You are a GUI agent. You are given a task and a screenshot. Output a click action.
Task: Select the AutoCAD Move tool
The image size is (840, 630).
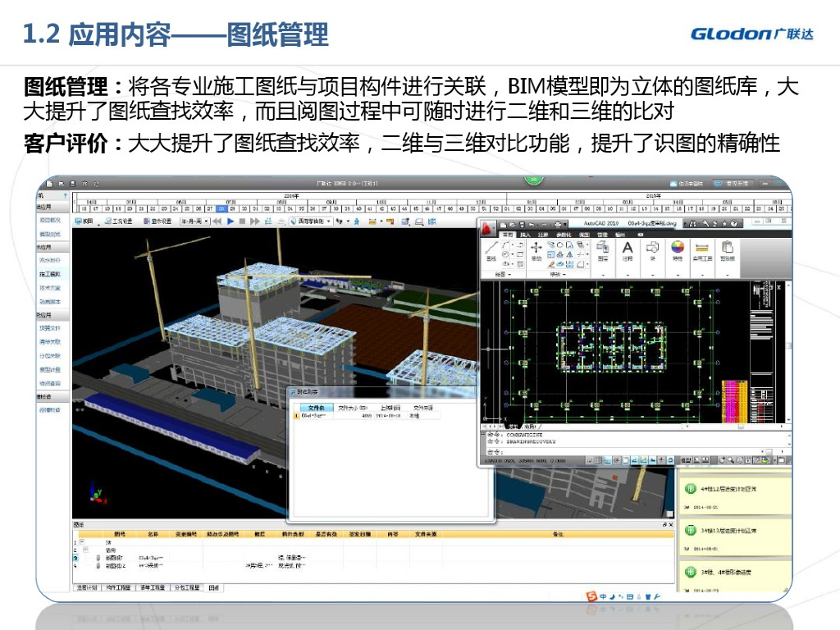click(x=536, y=248)
